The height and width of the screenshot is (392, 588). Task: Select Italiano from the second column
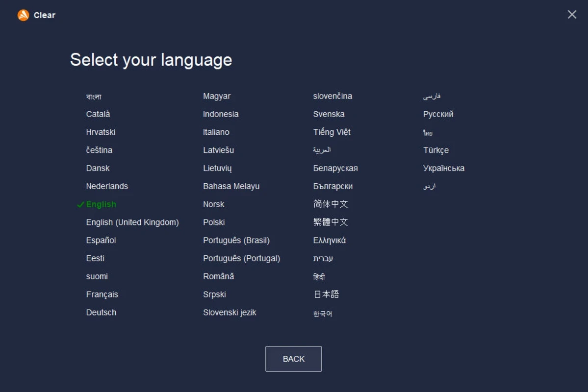click(216, 132)
